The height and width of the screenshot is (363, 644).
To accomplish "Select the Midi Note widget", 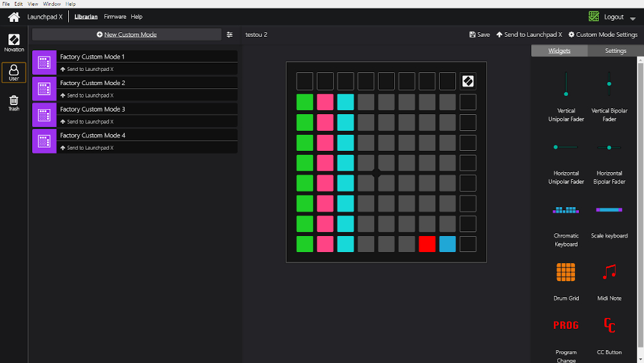I will [x=609, y=282].
